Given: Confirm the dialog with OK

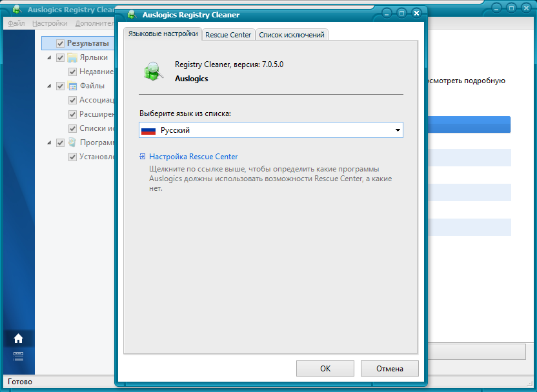Looking at the screenshot, I should [325, 368].
